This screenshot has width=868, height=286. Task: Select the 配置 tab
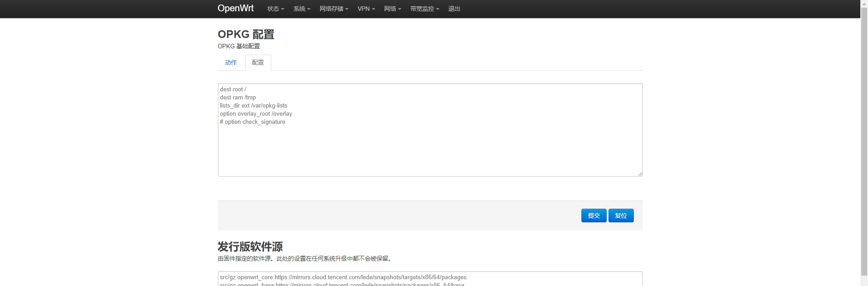point(258,62)
